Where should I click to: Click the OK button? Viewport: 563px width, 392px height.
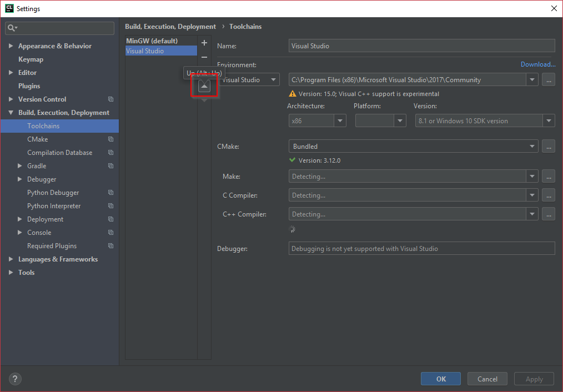pos(440,379)
